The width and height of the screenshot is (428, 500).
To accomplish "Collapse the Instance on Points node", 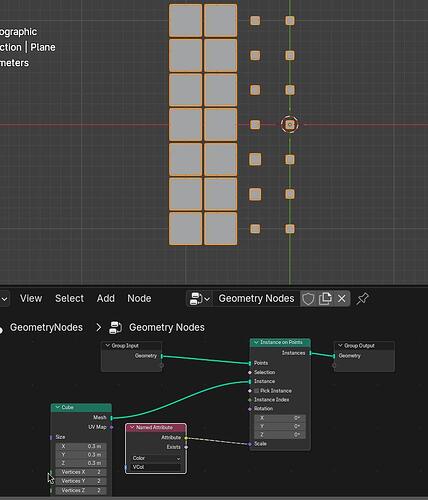I will [x=256, y=342].
